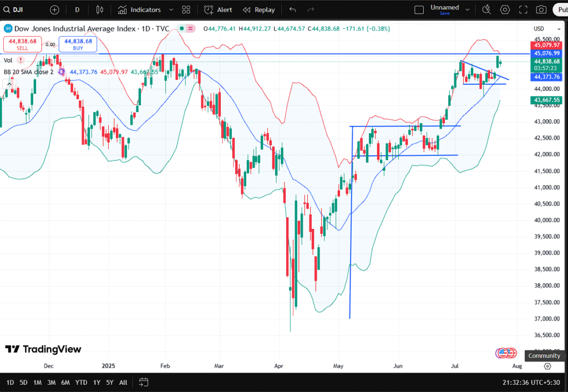Screen dimensions: 568x392
Task: Open quick search lightning icon
Action: click(486, 10)
